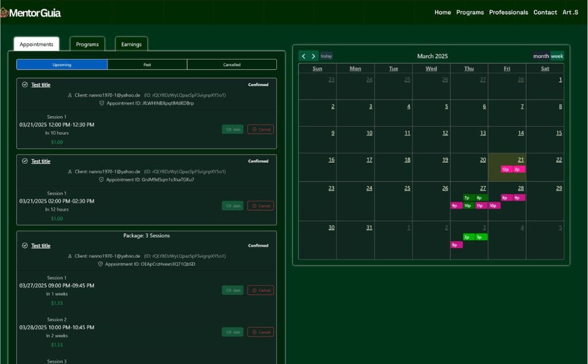Click the 'Package: 3 Sessions' label
Viewport: 588px width, 364px height.
pyautogui.click(x=146, y=235)
